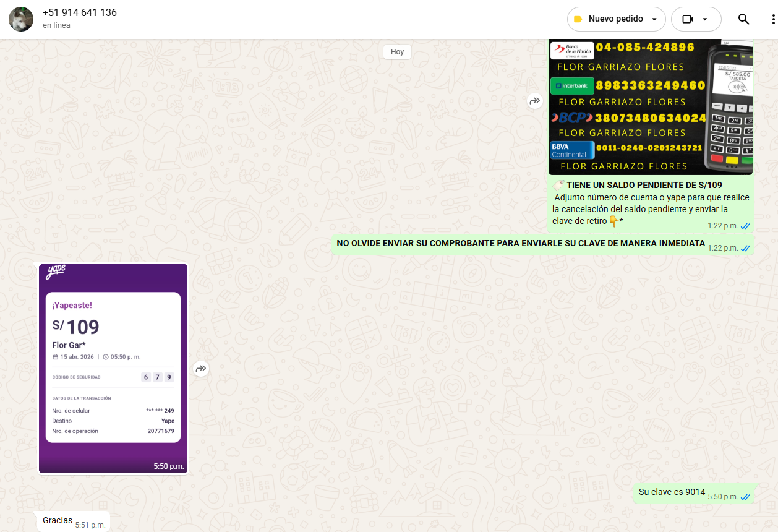
Task: Click the 'TIENE UN SALDO PENDIENTE' caption text
Action: pos(644,185)
